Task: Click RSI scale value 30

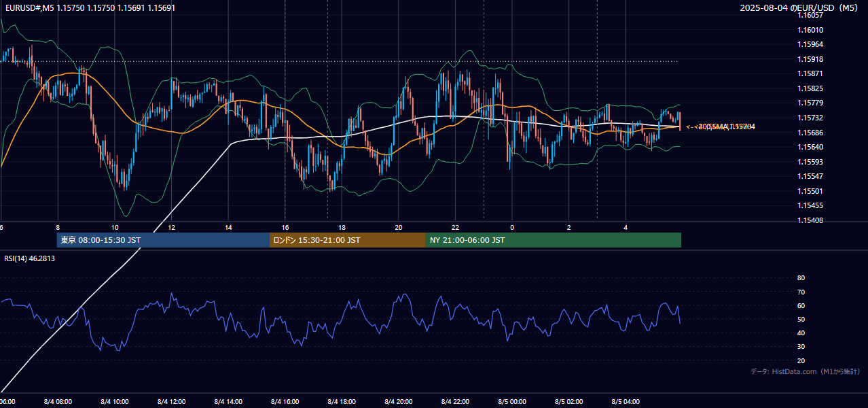Action: point(801,347)
